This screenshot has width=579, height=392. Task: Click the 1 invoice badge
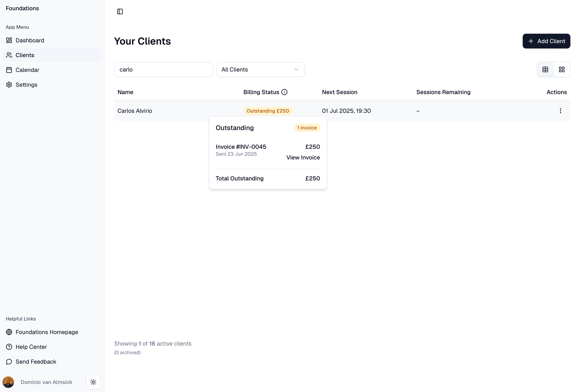pyautogui.click(x=307, y=128)
